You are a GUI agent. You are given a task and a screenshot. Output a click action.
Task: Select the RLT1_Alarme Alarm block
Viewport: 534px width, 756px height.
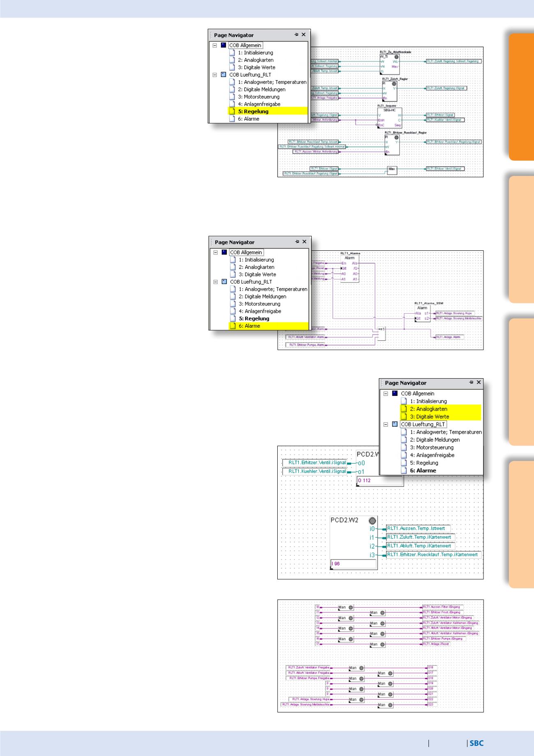350,269
